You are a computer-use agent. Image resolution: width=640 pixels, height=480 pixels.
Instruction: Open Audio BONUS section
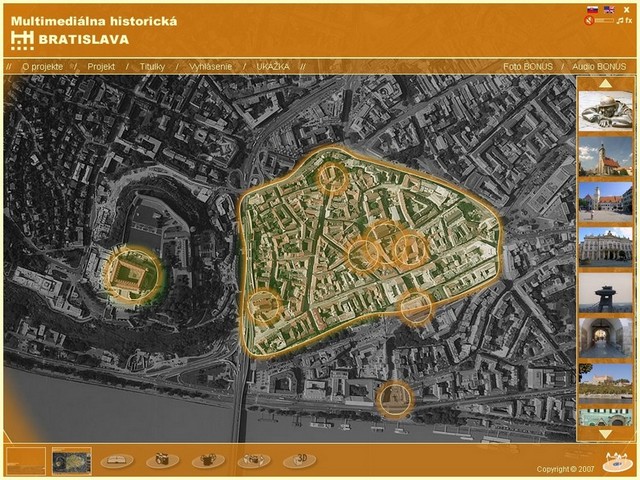[598, 67]
